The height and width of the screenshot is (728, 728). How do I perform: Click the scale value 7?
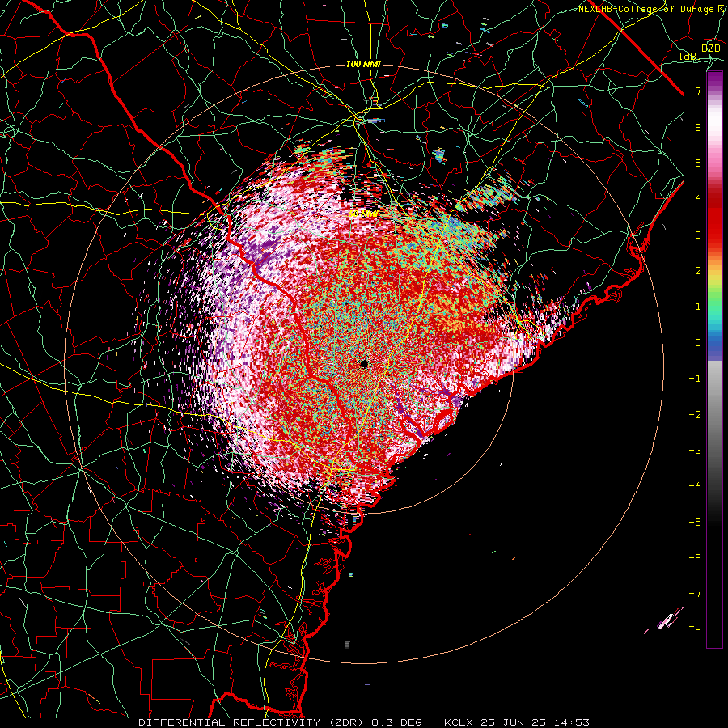tap(698, 91)
